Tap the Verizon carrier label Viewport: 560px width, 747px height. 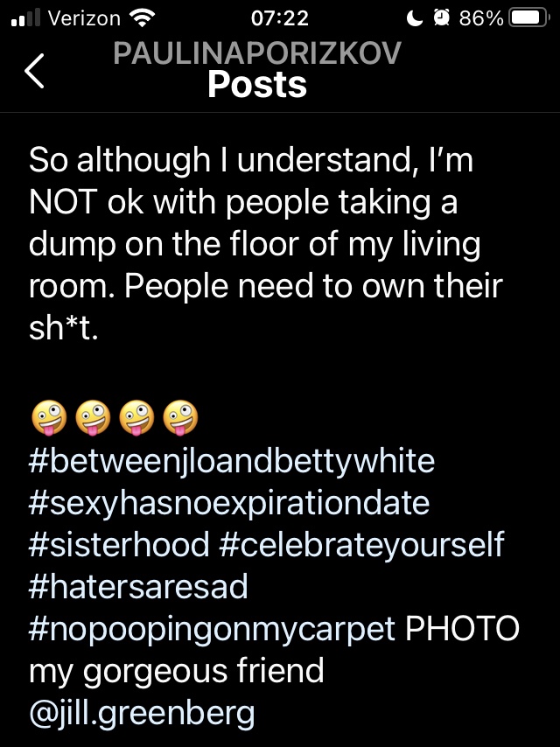(84, 18)
